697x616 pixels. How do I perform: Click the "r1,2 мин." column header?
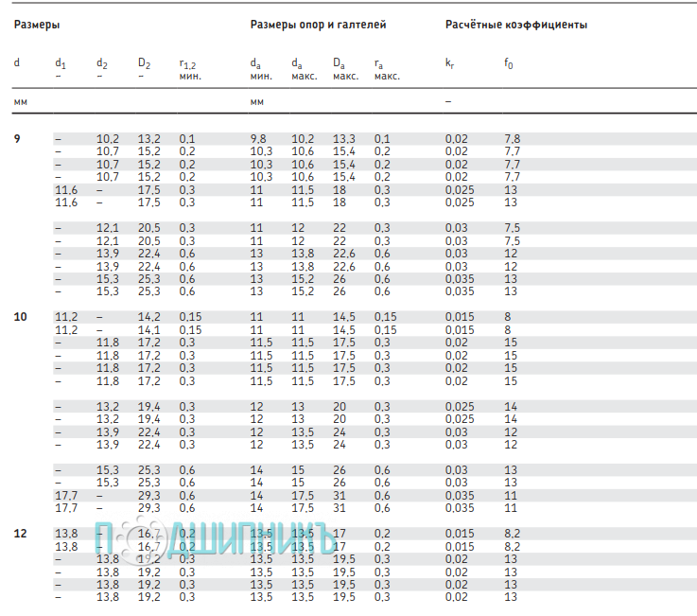click(x=190, y=70)
